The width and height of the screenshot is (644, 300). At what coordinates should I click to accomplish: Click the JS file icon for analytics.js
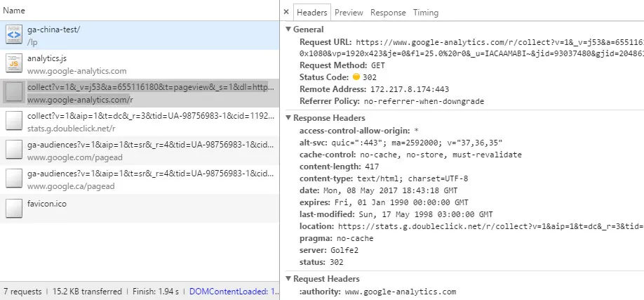click(14, 64)
